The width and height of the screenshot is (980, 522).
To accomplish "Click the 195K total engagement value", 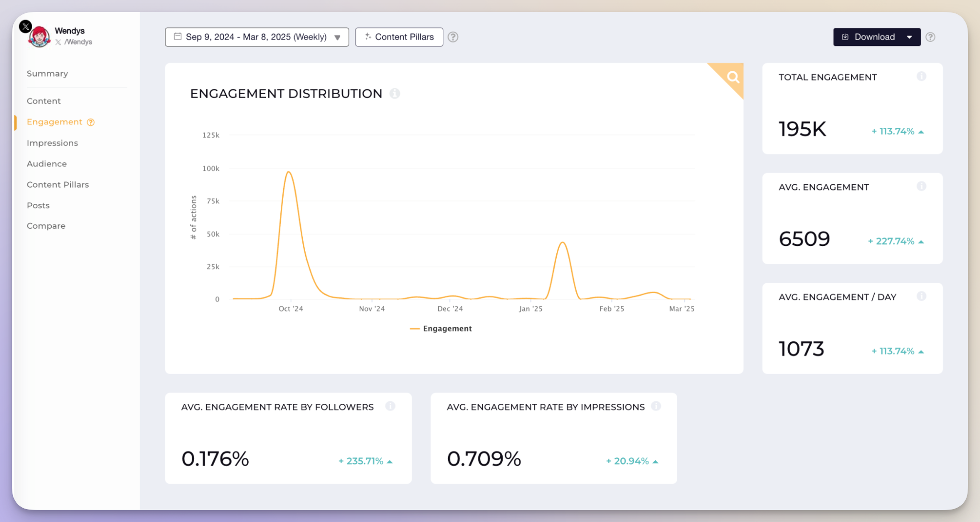I will click(x=803, y=129).
